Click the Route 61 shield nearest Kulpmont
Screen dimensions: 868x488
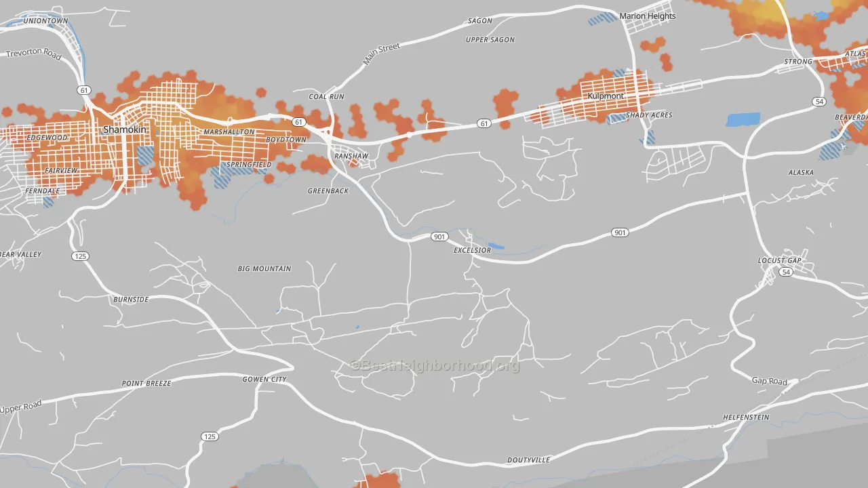(484, 123)
